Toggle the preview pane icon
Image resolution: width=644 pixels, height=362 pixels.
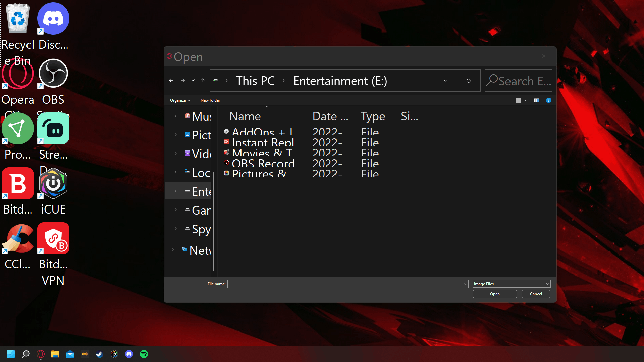[537, 100]
